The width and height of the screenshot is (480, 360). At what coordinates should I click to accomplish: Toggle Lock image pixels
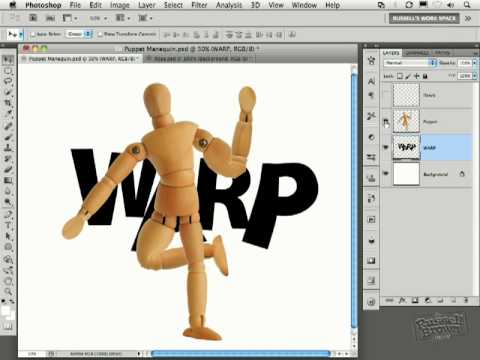408,76
